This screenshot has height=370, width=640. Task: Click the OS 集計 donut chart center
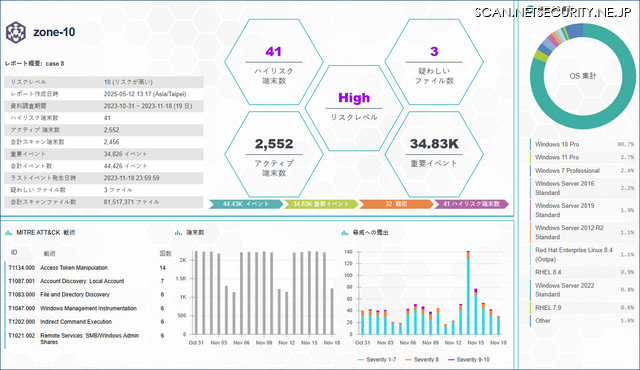582,76
